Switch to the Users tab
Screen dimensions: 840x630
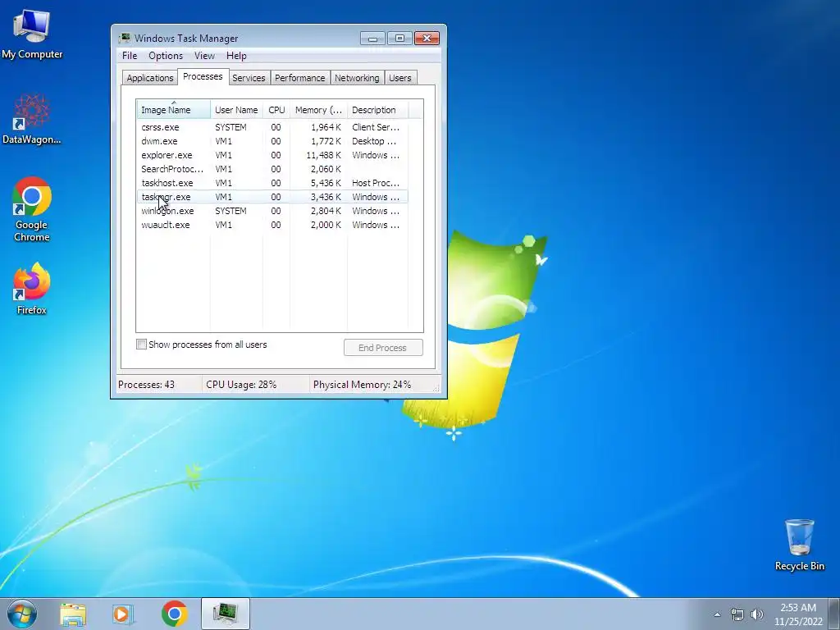click(400, 78)
